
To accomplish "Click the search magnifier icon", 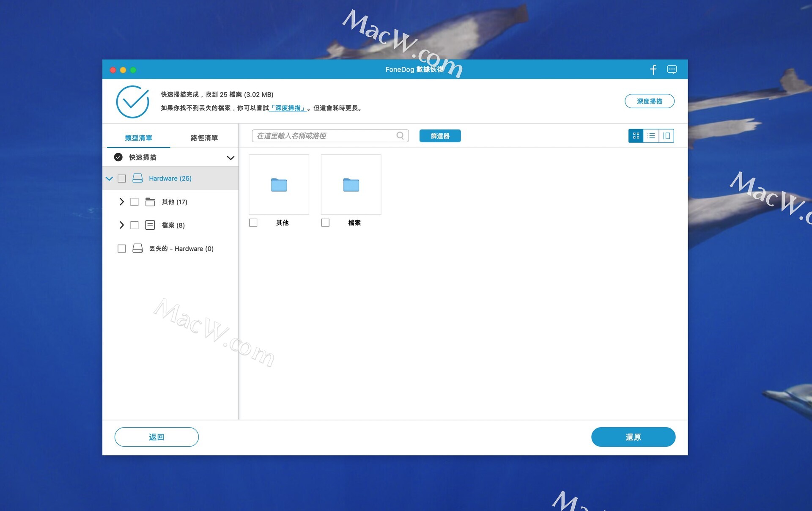I will [x=400, y=136].
